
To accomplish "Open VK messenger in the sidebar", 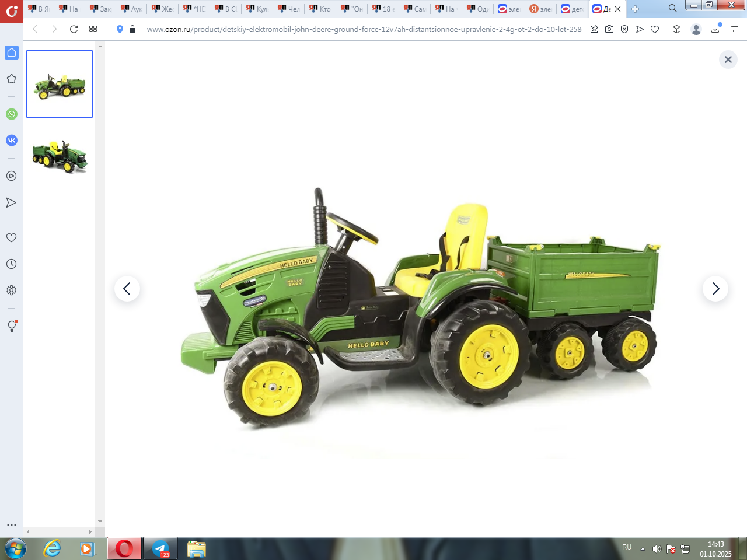I will 12,141.
